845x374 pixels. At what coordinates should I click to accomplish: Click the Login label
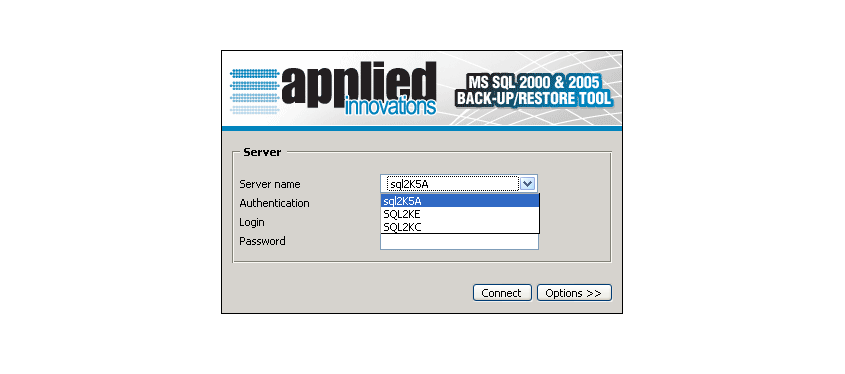coord(252,223)
